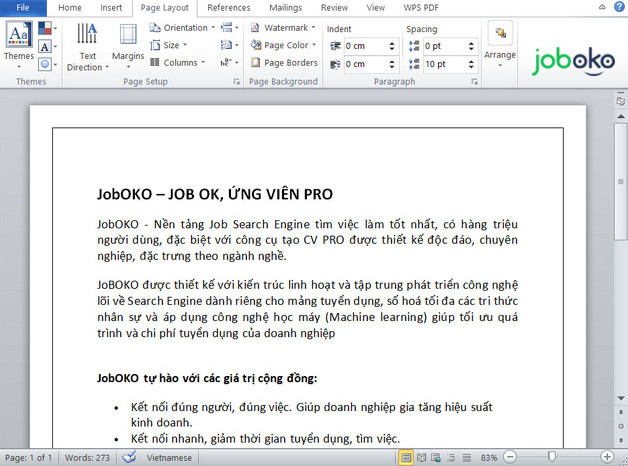
Task: Click the zoom slider handle
Action: tap(552, 457)
